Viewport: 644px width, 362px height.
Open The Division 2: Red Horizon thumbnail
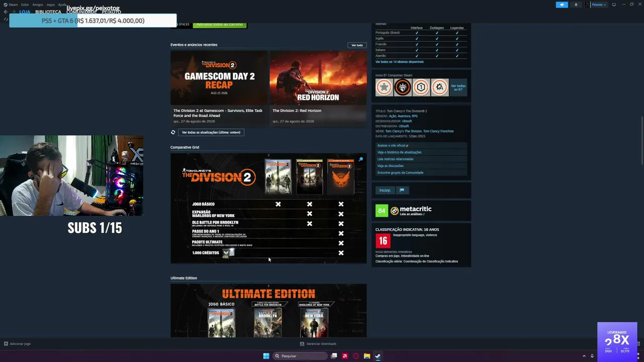pos(318,77)
